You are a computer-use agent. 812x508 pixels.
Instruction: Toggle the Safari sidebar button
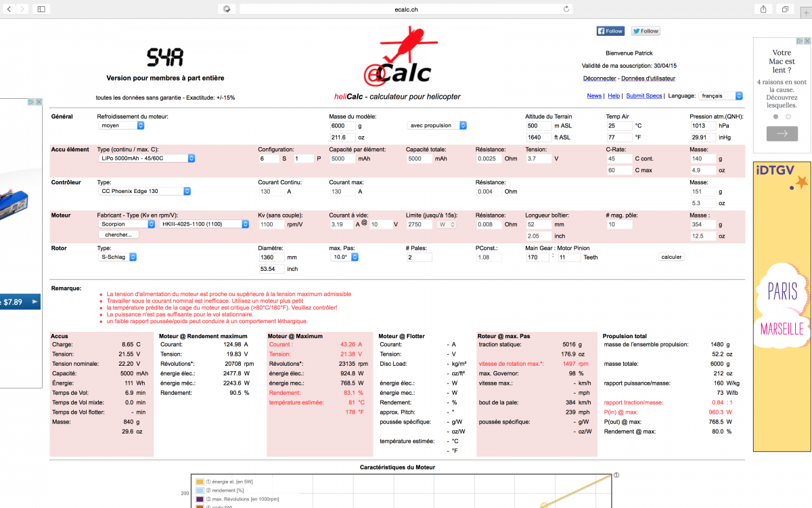click(41, 9)
